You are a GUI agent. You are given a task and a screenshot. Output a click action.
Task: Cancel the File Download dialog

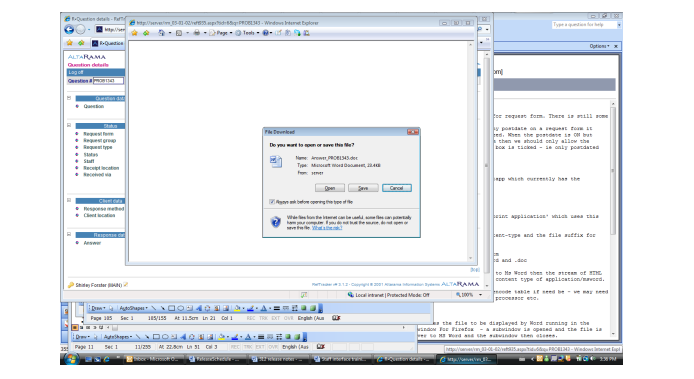(397, 188)
